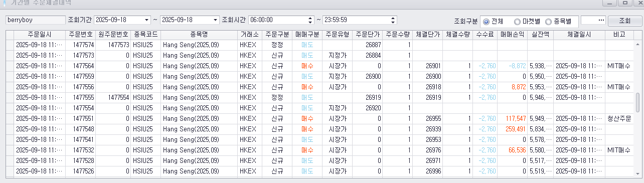
Task: Click the 매매구분 column header
Action: point(307,35)
